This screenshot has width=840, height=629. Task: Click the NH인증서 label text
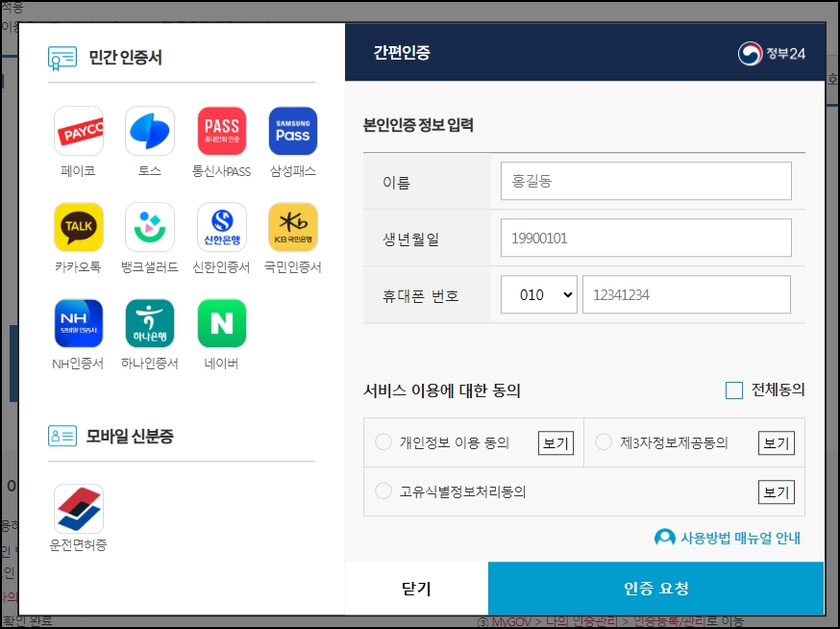point(78,363)
